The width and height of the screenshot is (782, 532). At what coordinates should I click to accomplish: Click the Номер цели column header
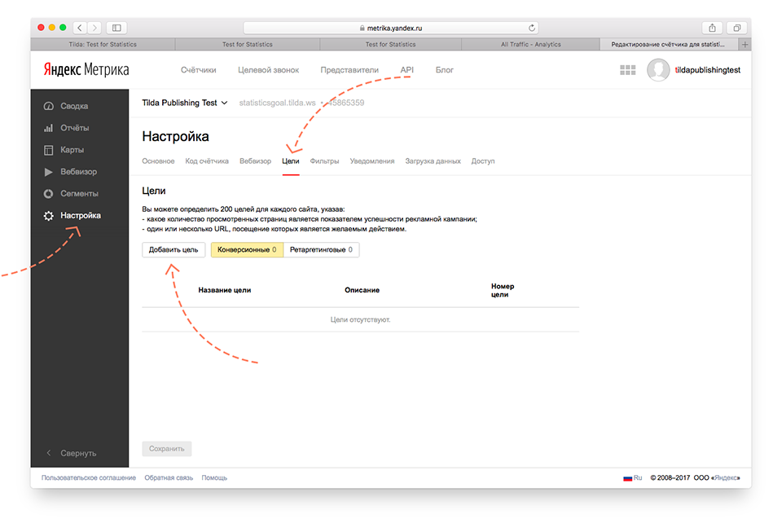[503, 290]
